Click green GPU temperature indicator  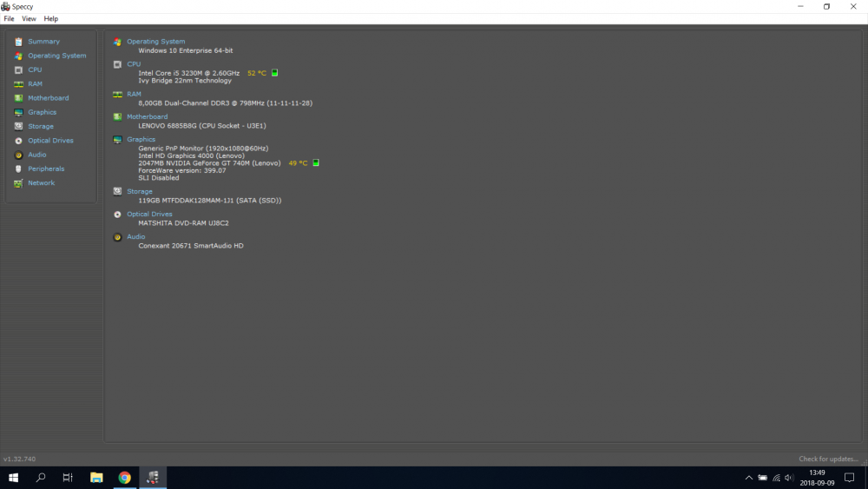[316, 162]
